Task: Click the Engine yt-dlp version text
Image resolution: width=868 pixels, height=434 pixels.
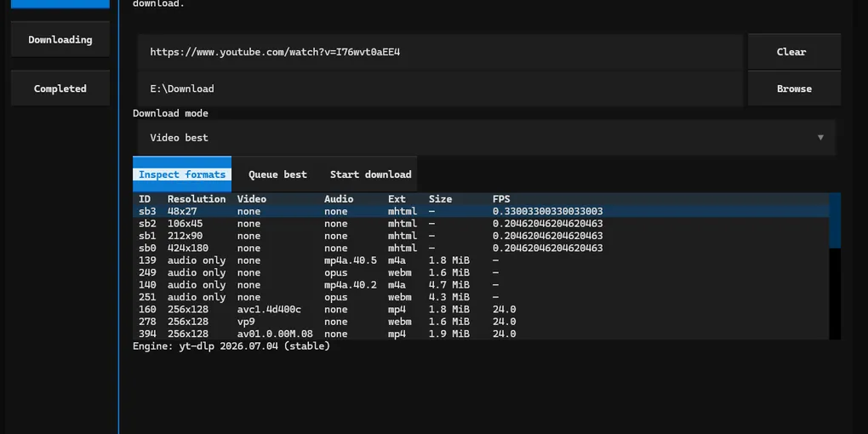Action: coord(231,346)
